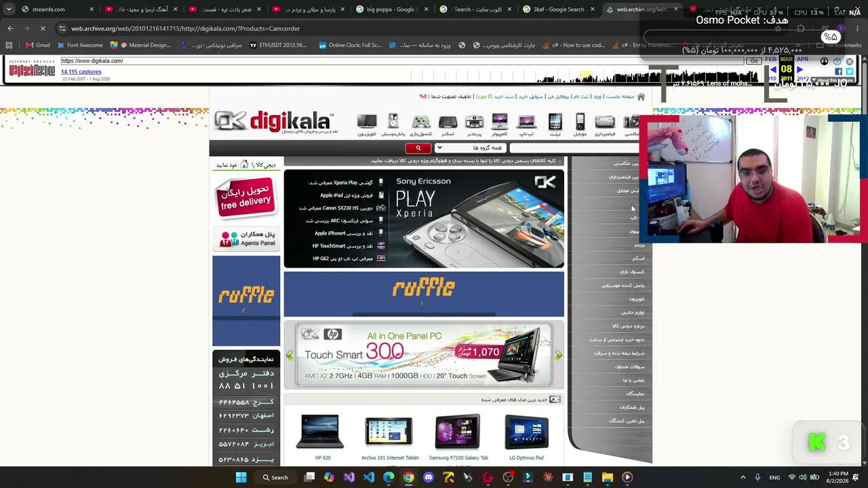
Task: Open the ثبت نام (register) link
Action: click(x=580, y=97)
